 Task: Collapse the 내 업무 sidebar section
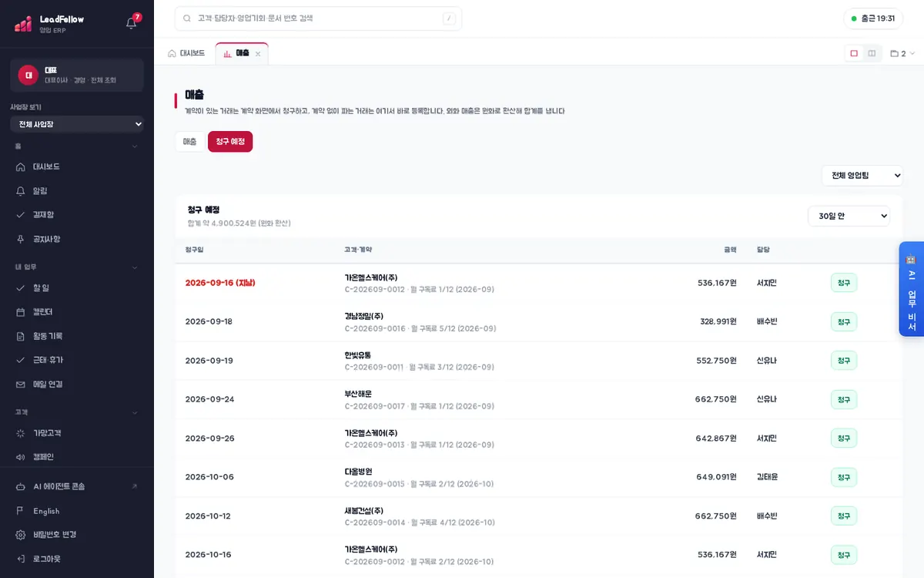tap(135, 267)
